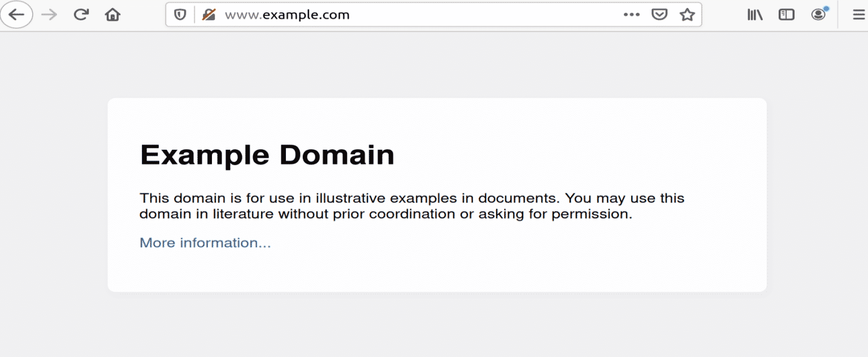Show the insecure connection padlock info
Viewport: 868px width, 357px height.
209,15
